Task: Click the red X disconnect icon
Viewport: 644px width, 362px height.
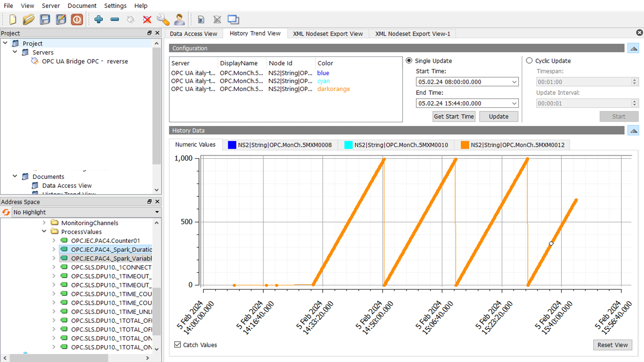Action: point(147,19)
